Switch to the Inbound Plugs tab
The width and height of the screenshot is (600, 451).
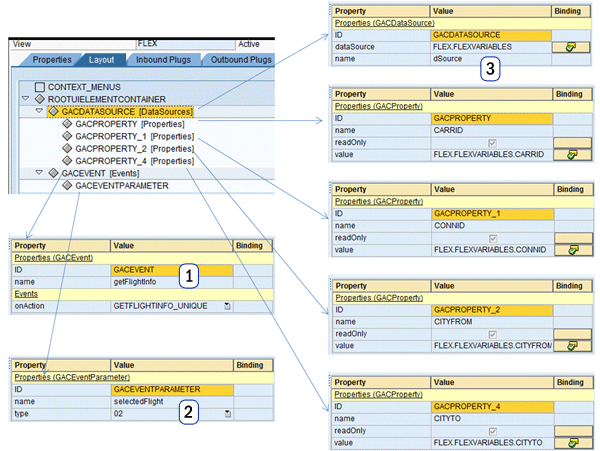162,60
